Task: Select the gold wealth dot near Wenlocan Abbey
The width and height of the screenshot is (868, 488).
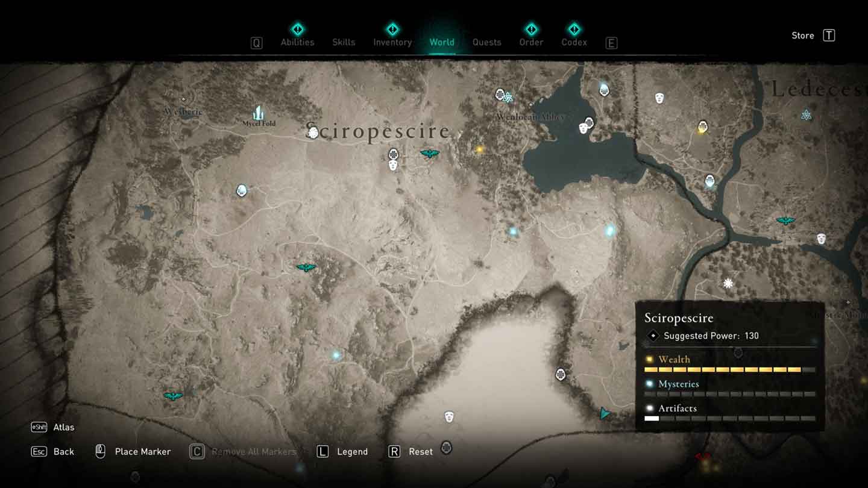Action: point(479,149)
